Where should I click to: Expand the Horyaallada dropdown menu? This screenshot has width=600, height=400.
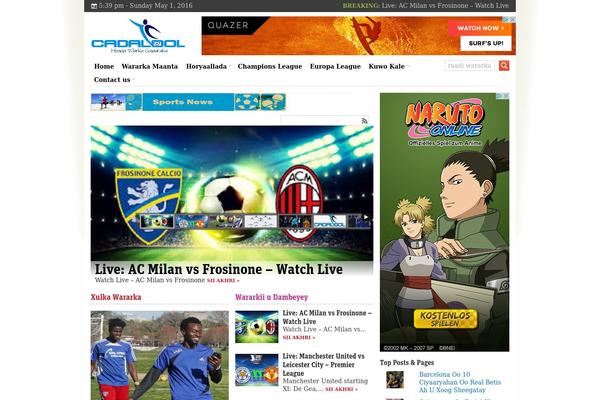coord(208,66)
